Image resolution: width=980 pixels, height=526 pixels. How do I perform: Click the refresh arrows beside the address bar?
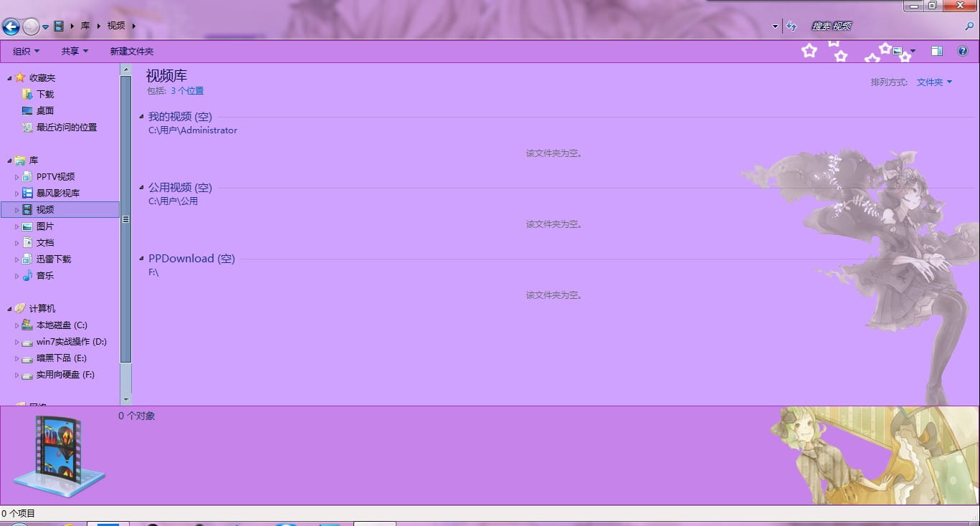click(791, 27)
